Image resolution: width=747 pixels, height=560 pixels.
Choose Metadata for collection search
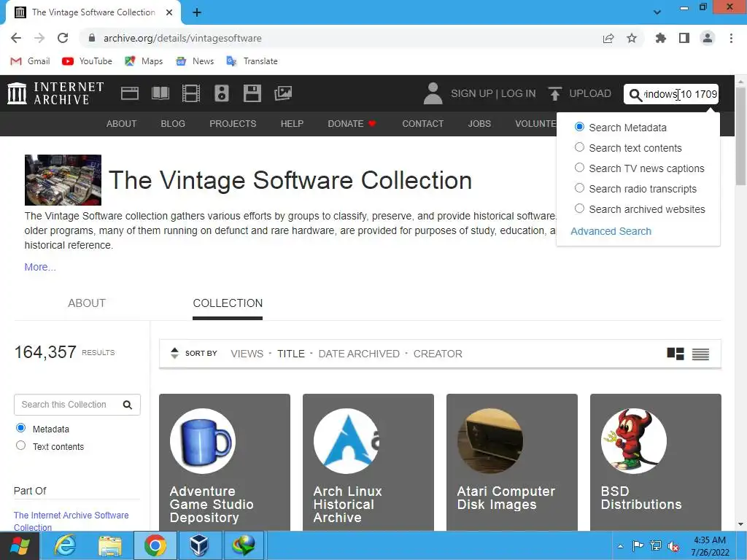click(x=20, y=428)
